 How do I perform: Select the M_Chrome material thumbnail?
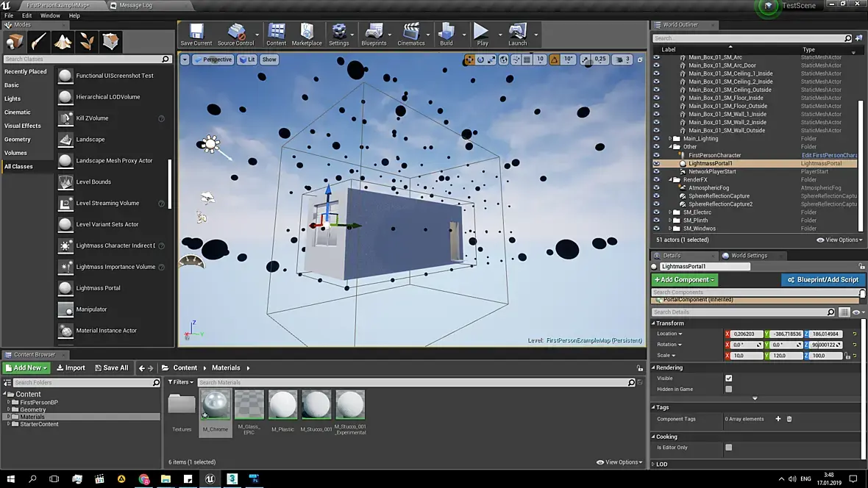(x=216, y=405)
